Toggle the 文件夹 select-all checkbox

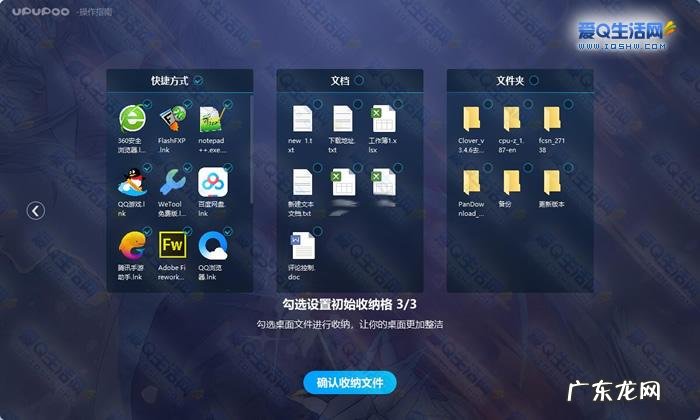coord(533,80)
